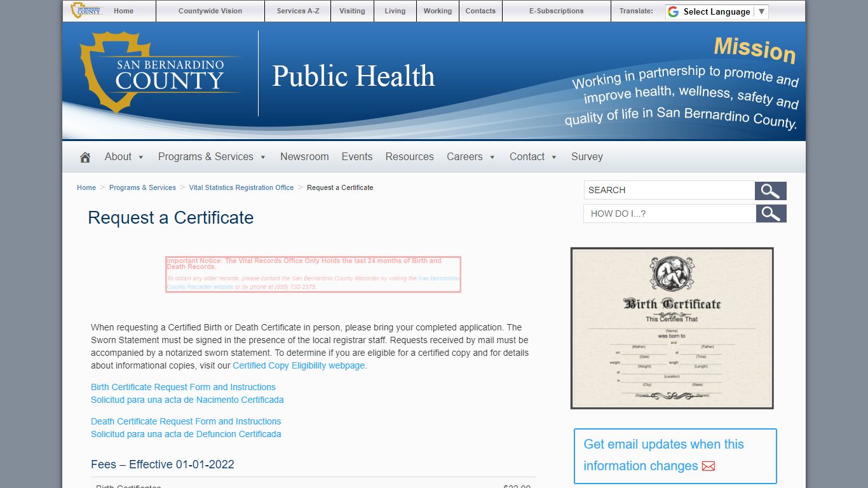Open the Contact menu
Viewport: 868px width, 488px height.
527,156
